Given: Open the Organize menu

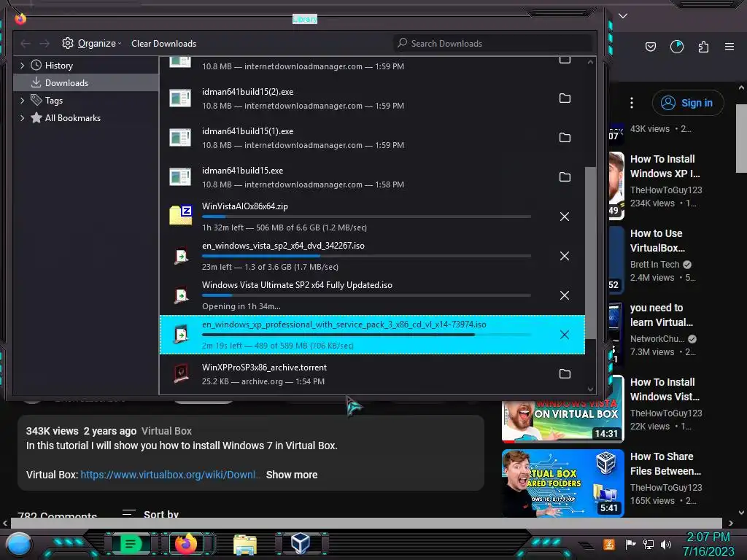Looking at the screenshot, I should [x=92, y=43].
